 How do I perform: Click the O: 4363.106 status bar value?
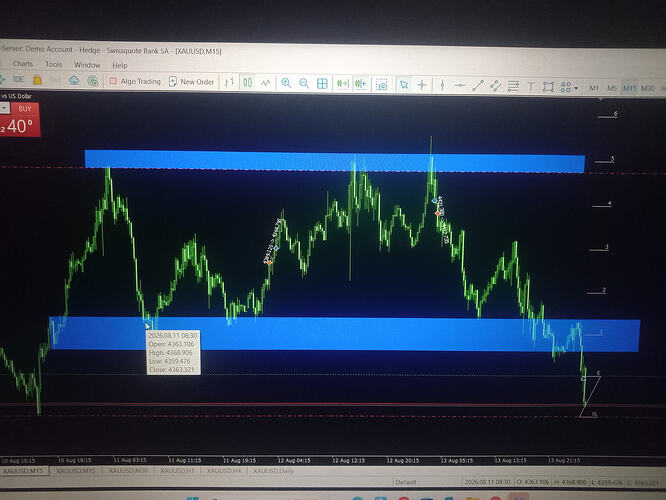533,482
